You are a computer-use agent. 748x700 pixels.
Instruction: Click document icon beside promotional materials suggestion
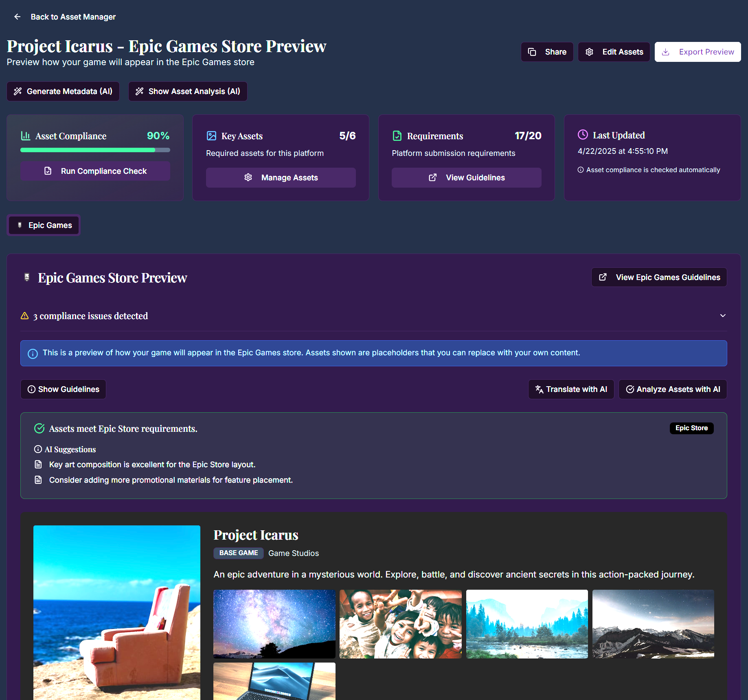coord(38,480)
